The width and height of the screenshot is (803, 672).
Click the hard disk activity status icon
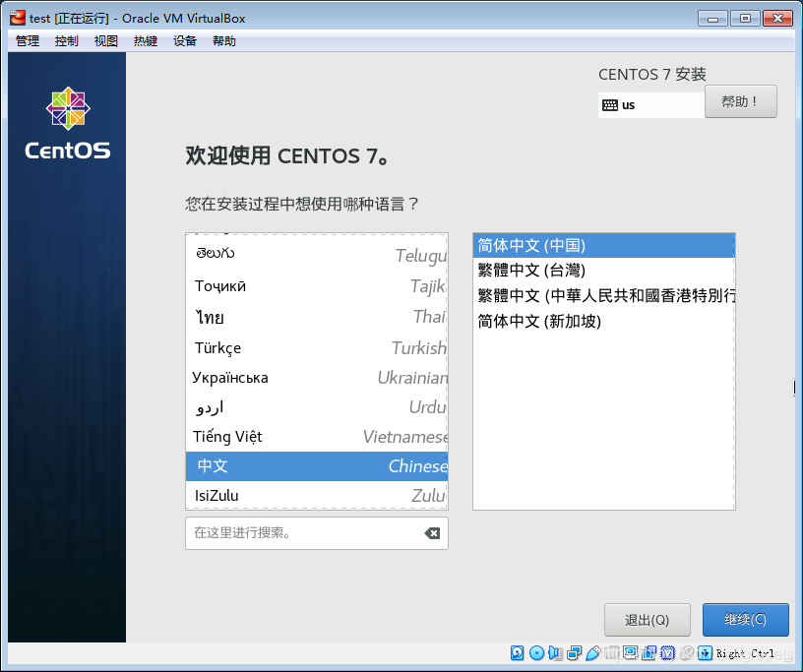(518, 653)
